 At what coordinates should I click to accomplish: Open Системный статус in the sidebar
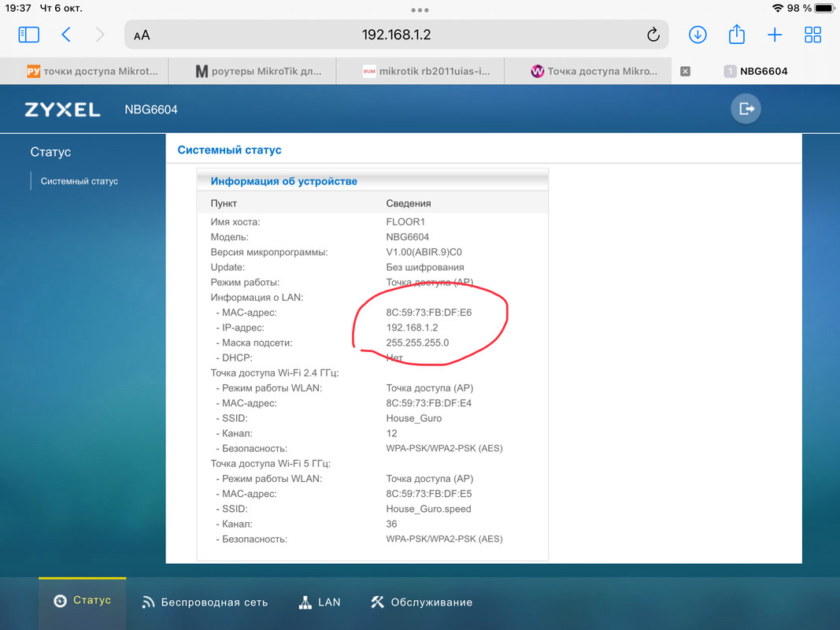[80, 181]
